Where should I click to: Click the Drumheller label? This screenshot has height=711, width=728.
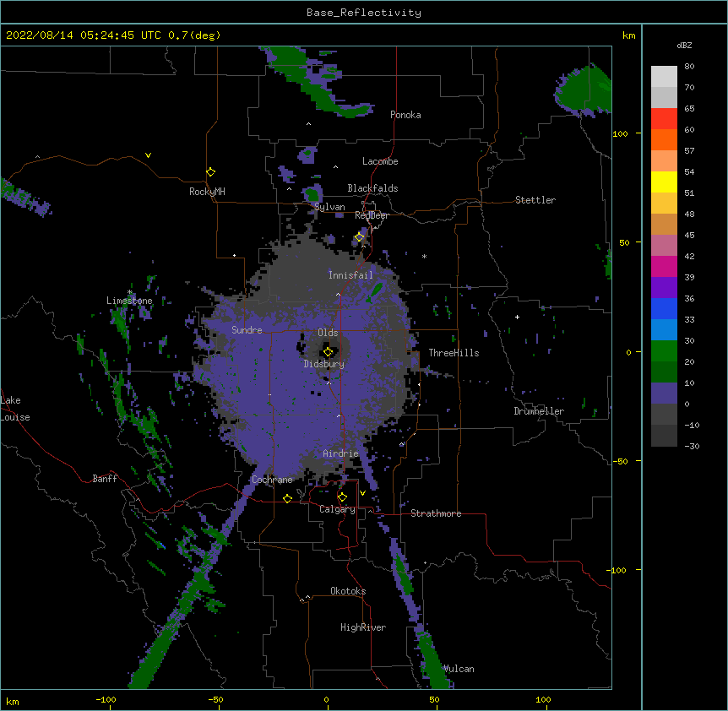(539, 411)
